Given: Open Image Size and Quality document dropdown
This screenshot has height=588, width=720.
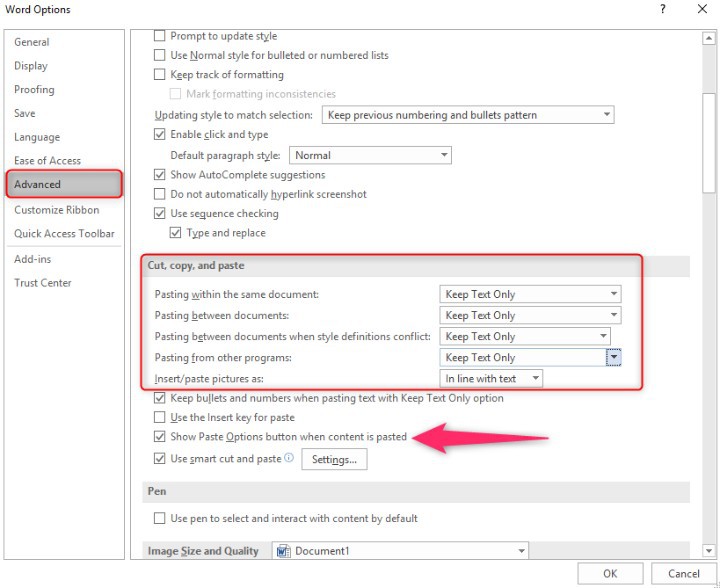Looking at the screenshot, I should click(x=400, y=550).
